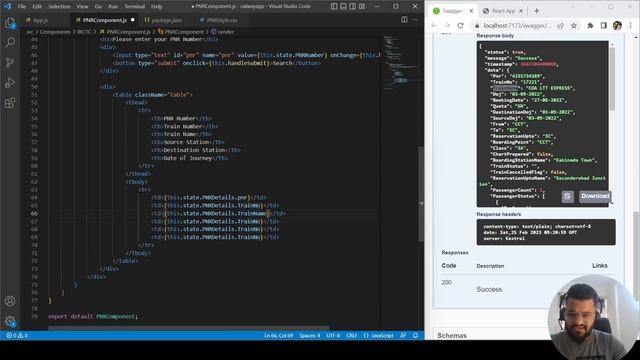
Task: Select the PNRComponent.js editor tab
Action: pyautogui.click(x=104, y=20)
